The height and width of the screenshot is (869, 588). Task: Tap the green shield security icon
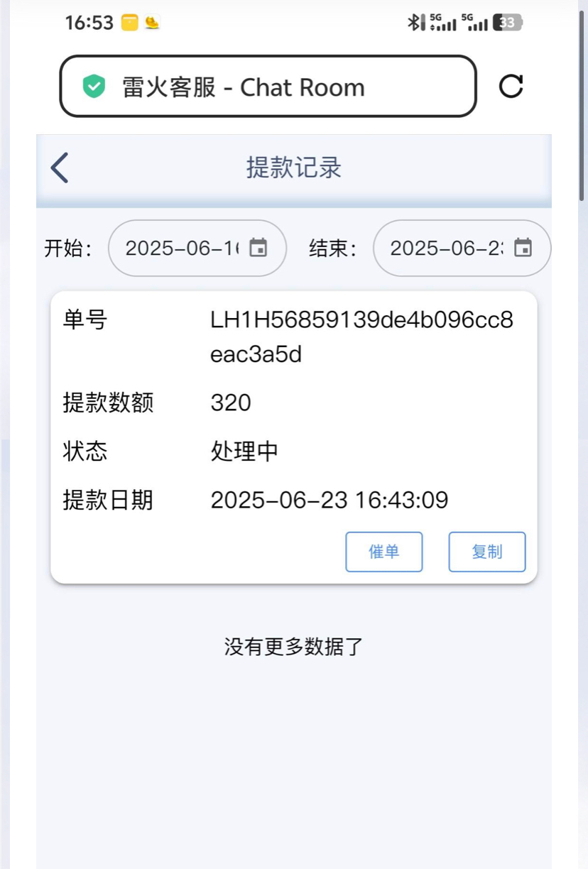(94, 87)
